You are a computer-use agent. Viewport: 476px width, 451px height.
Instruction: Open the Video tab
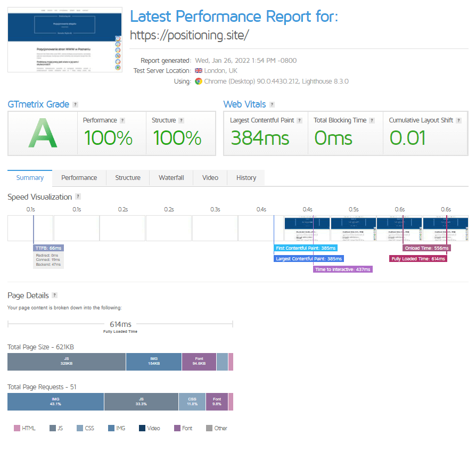click(210, 178)
